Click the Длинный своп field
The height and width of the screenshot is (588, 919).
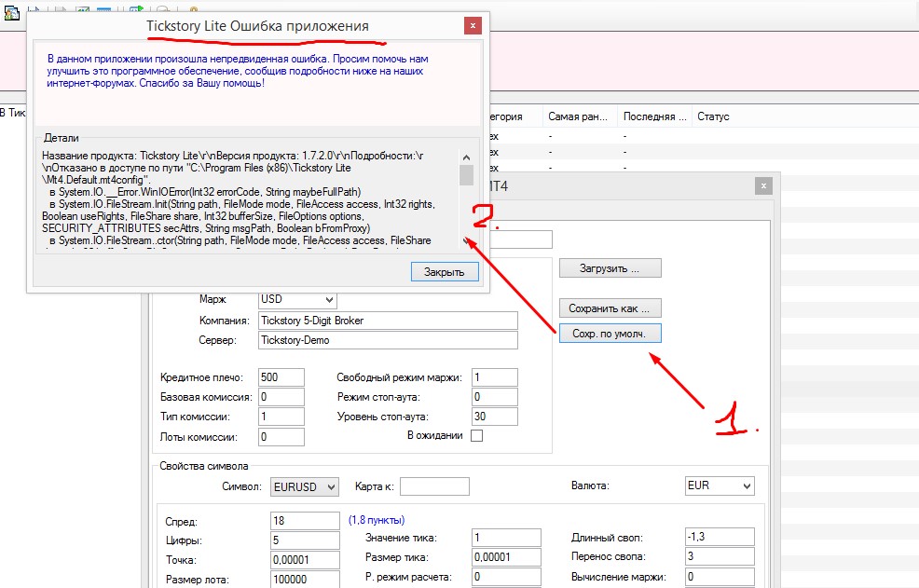tap(720, 537)
